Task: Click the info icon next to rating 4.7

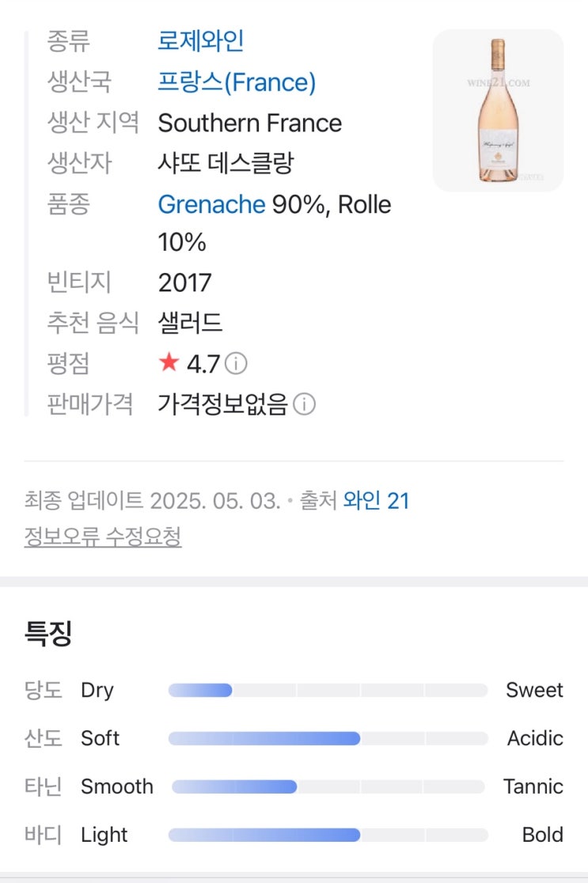Action: [236, 364]
